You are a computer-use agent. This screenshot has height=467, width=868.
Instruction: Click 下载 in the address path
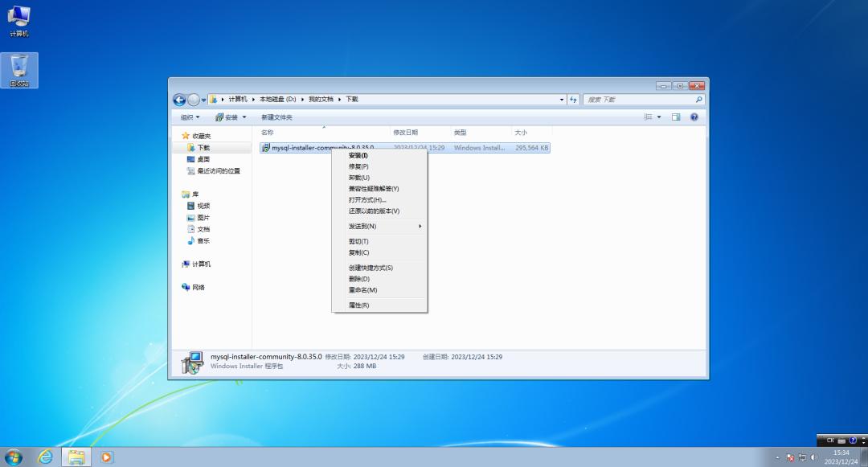pos(352,99)
